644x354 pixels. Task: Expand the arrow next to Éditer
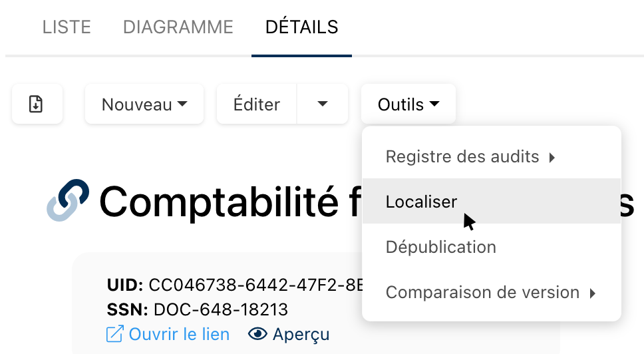pyautogui.click(x=323, y=104)
